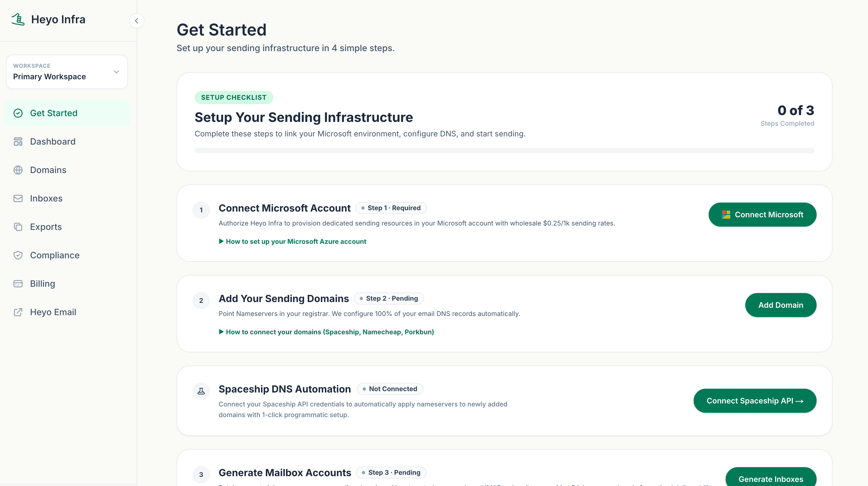This screenshot has width=868, height=486.
Task: Click the Heyo Infra logo icon
Action: coord(18,20)
